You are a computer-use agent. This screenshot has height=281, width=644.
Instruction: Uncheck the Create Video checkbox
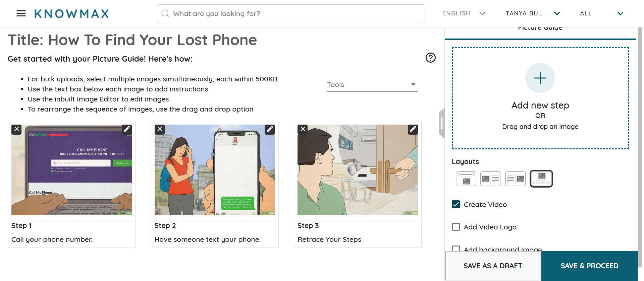tap(456, 204)
